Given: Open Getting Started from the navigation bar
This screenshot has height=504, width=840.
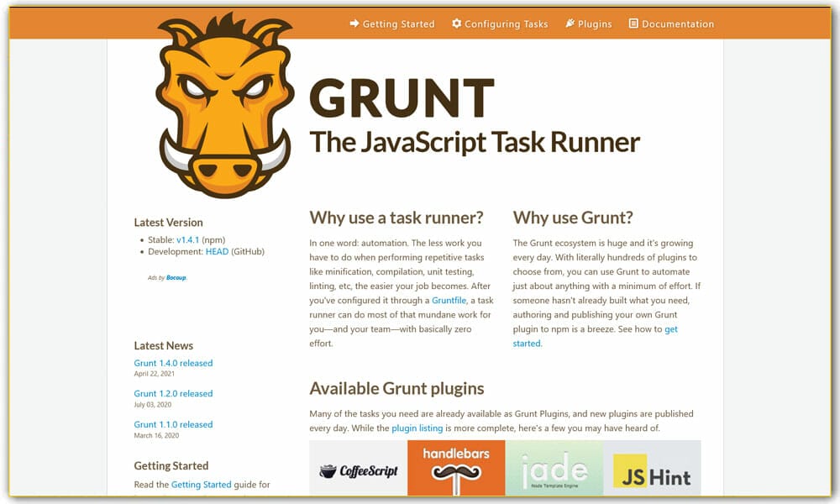Looking at the screenshot, I should [398, 24].
